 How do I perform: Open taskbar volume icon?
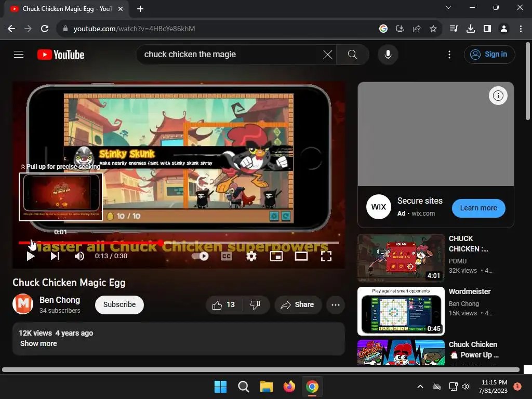(465, 387)
